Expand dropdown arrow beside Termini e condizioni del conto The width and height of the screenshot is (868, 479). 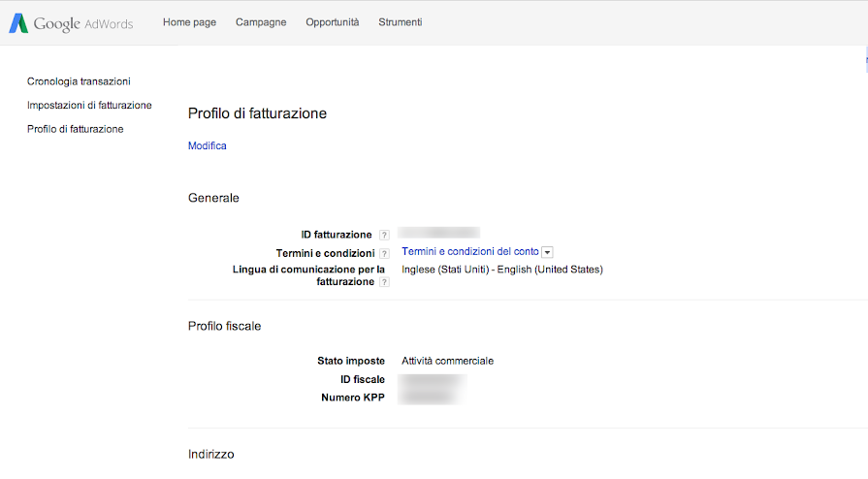[547, 252]
